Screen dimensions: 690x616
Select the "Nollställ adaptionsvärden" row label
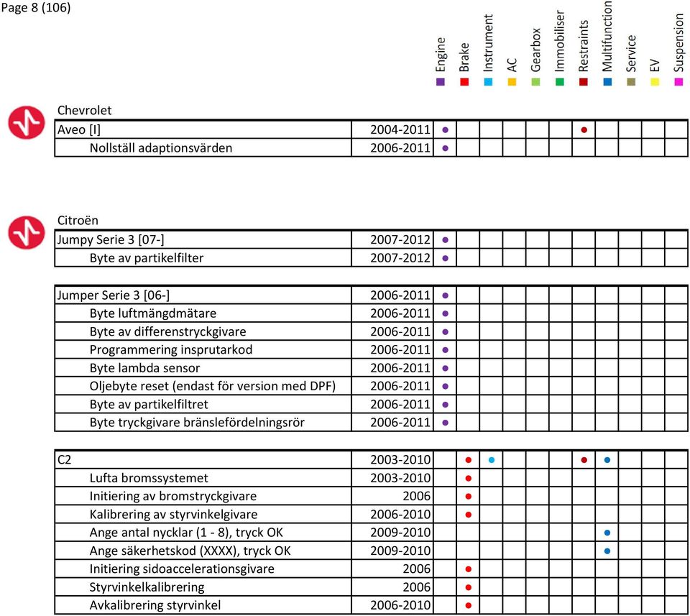tap(161, 148)
